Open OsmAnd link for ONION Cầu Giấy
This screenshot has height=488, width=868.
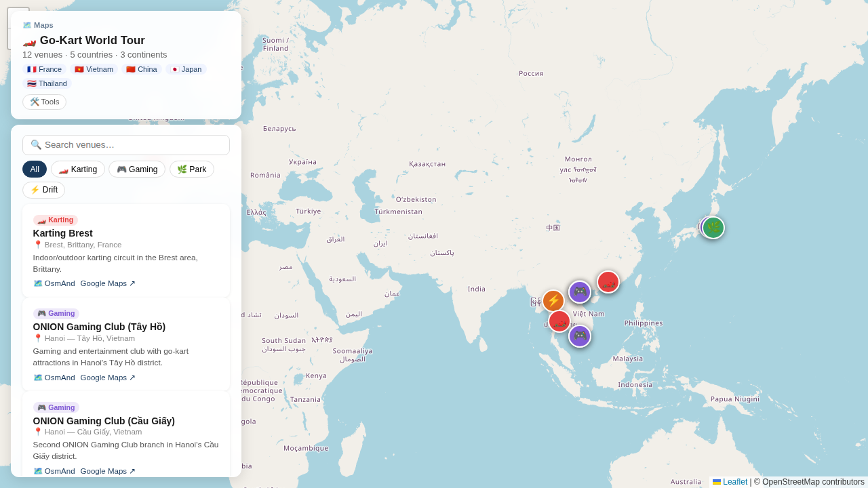click(54, 471)
